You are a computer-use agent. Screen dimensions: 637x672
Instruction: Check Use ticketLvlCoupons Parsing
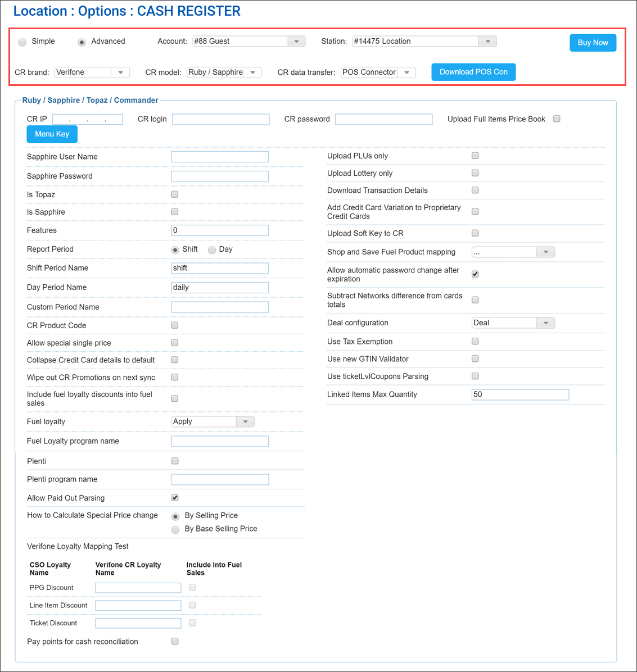(475, 376)
